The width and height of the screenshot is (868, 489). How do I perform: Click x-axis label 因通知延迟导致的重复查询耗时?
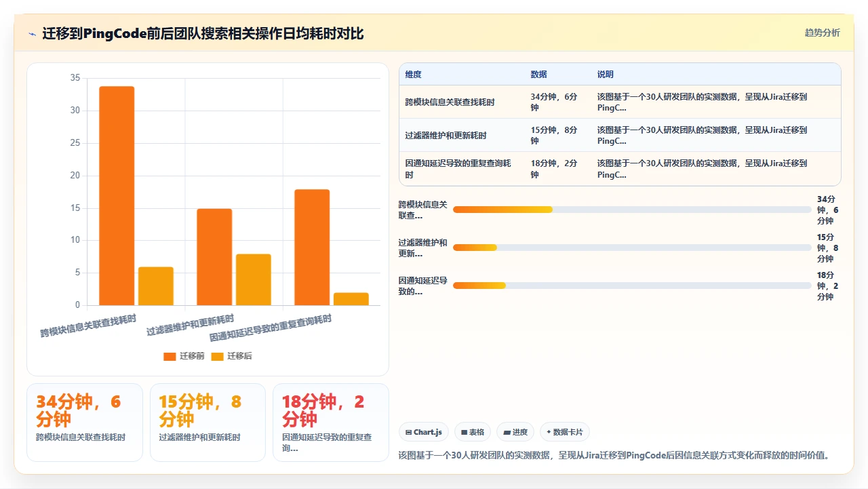(271, 328)
